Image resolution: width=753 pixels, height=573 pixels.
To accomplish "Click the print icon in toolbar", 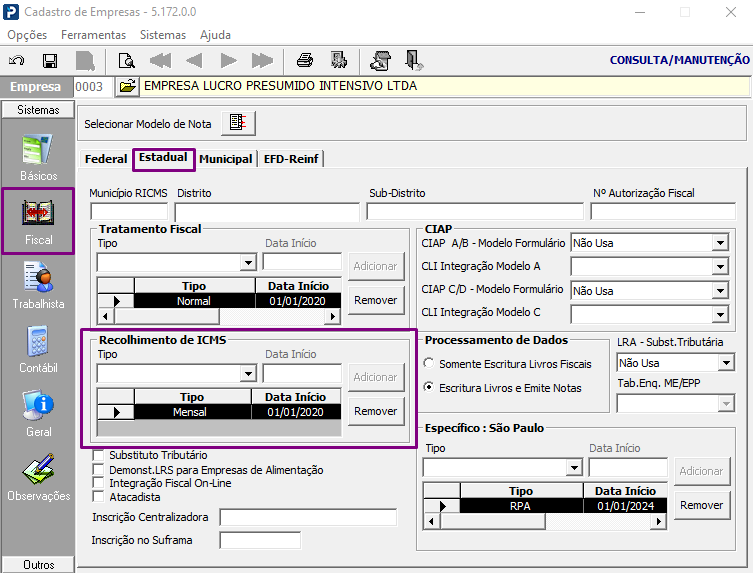I will pyautogui.click(x=305, y=60).
